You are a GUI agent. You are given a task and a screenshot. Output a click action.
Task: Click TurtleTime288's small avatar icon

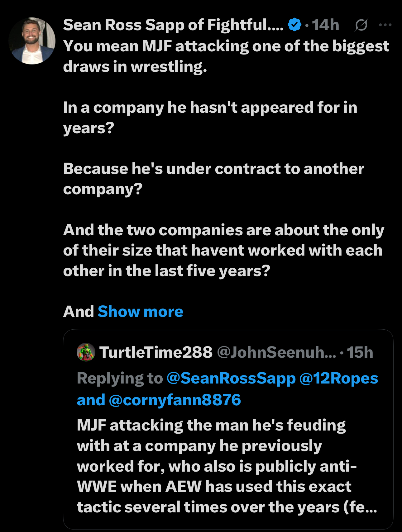(86, 352)
